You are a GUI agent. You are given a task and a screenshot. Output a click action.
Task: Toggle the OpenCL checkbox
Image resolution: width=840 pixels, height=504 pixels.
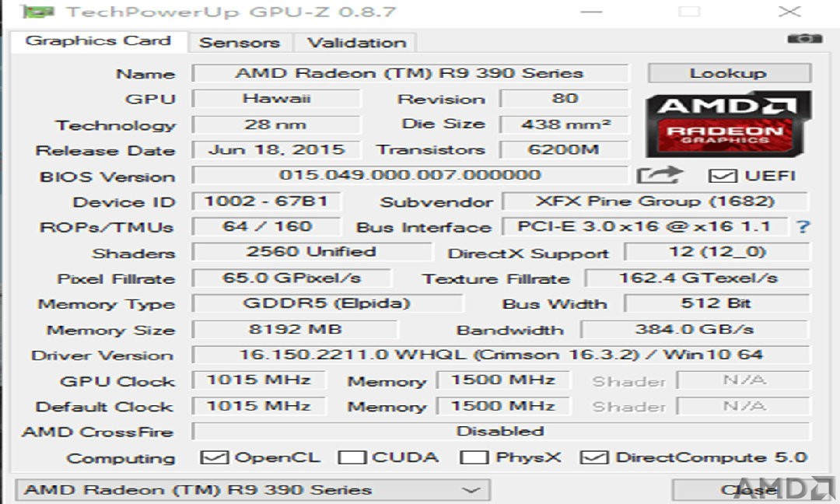coord(215,457)
